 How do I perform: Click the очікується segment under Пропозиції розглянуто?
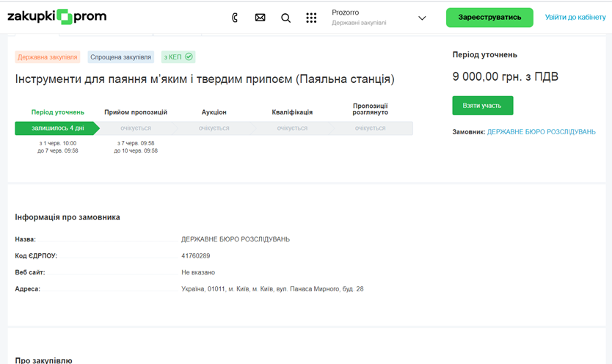pyautogui.click(x=371, y=128)
